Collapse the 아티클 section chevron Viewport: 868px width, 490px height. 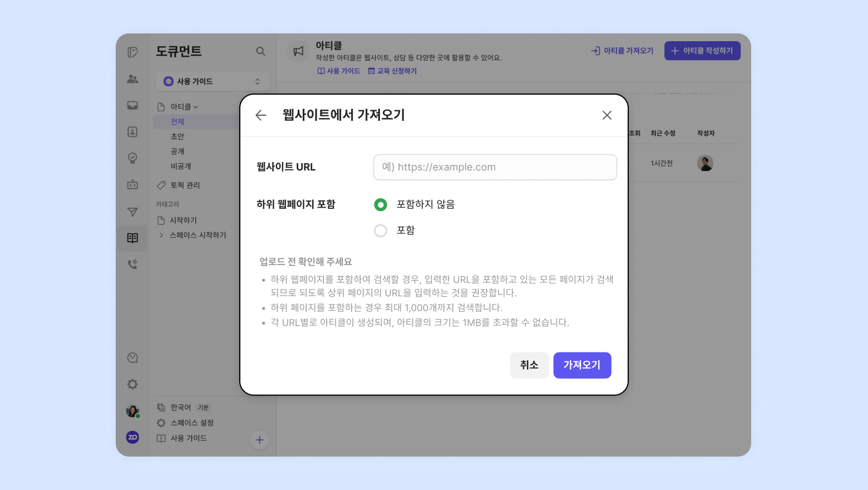(x=195, y=107)
